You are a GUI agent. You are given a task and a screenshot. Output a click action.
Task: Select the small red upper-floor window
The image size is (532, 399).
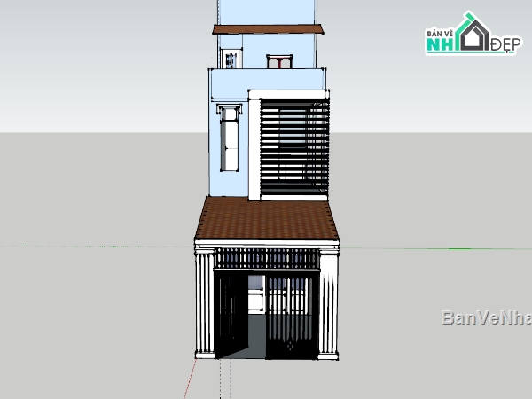pyautogui.click(x=279, y=61)
